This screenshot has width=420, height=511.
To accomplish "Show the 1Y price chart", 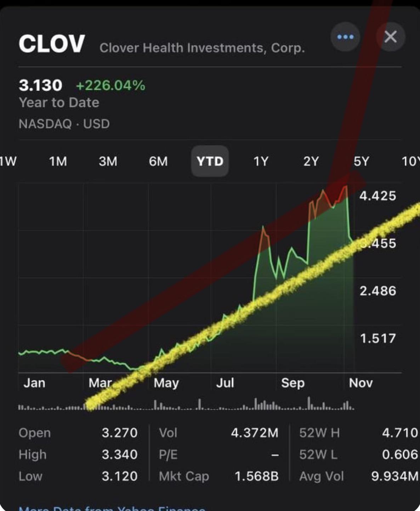I will click(x=261, y=161).
